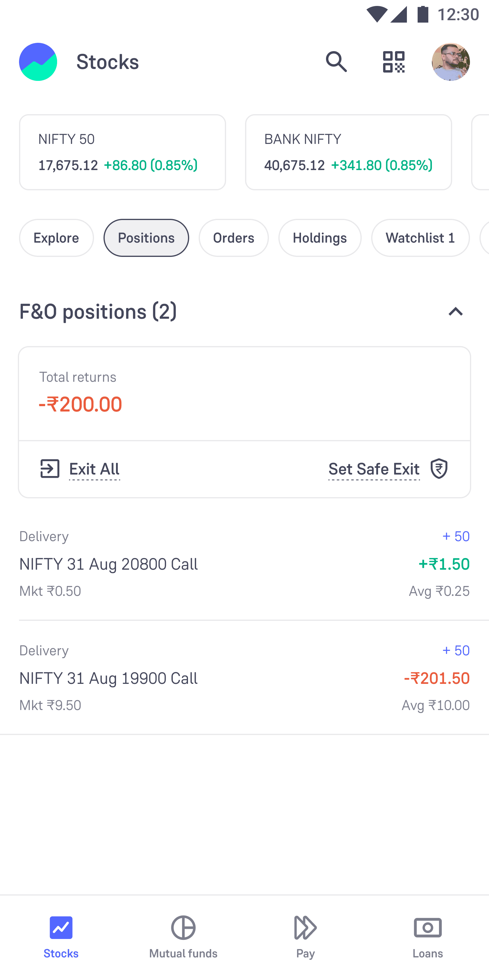
Task: Open the Pay section
Action: pos(305,937)
